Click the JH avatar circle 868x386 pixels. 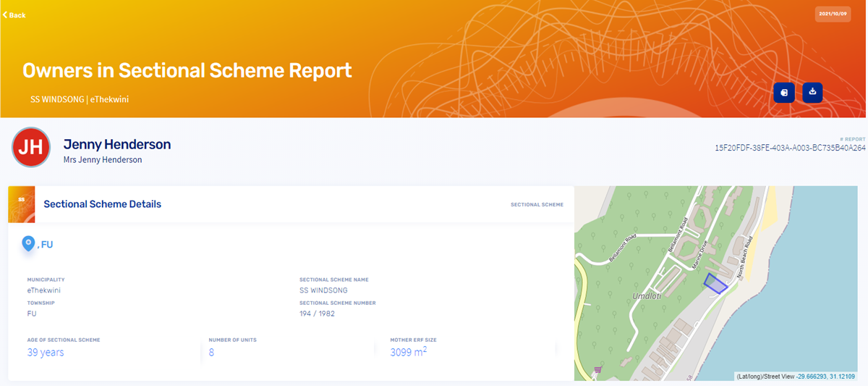[x=31, y=147]
